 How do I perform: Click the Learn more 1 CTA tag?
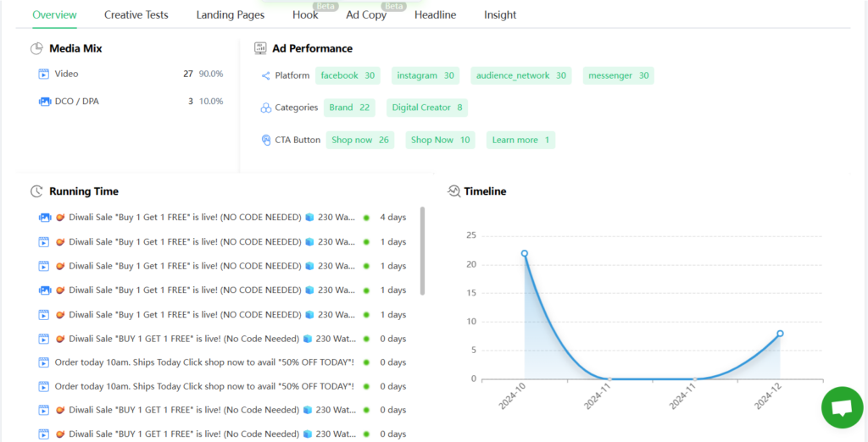pyautogui.click(x=520, y=141)
